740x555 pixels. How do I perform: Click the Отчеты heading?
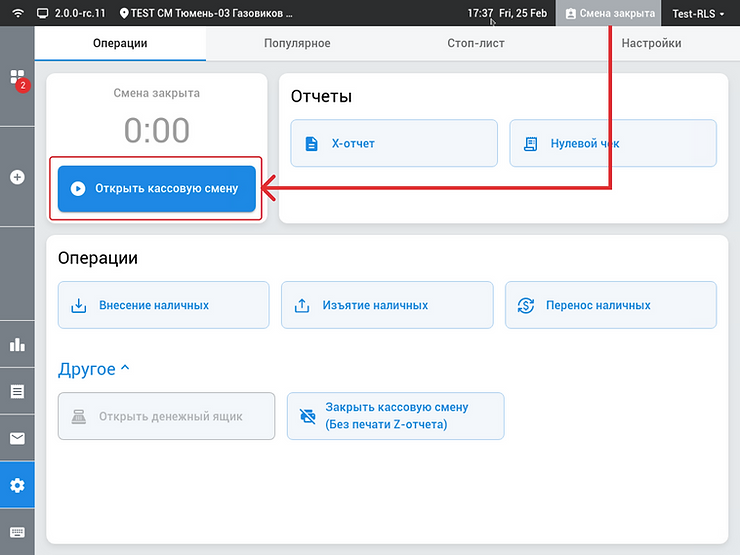(x=321, y=97)
